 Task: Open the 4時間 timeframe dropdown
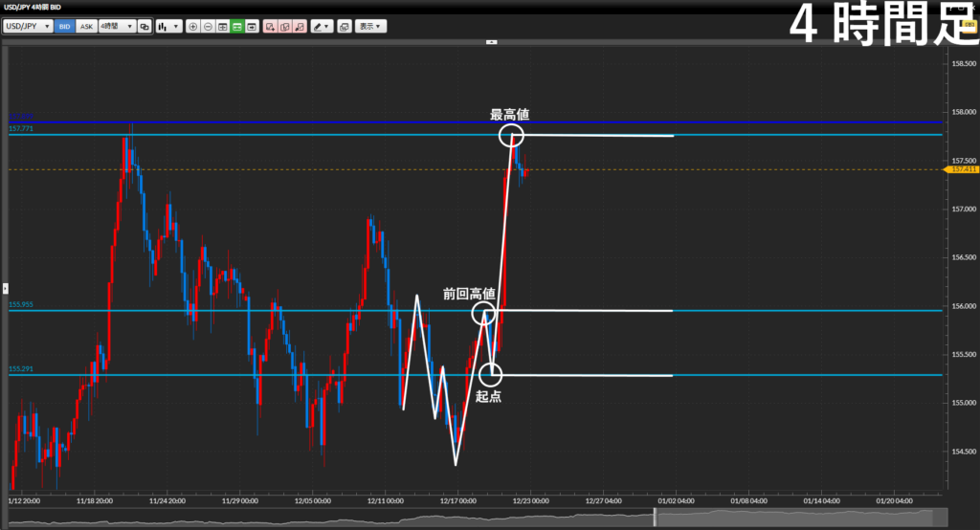pos(116,27)
